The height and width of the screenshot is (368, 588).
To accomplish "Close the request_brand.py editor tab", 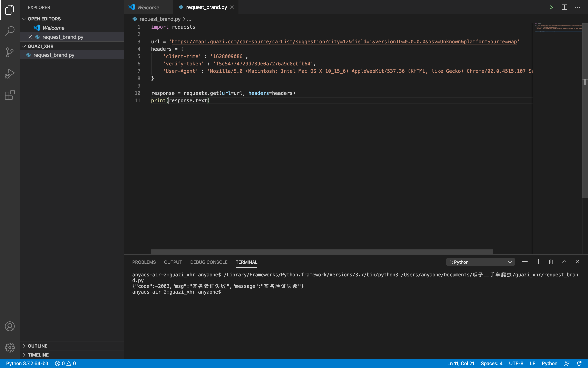I will coord(232,7).
